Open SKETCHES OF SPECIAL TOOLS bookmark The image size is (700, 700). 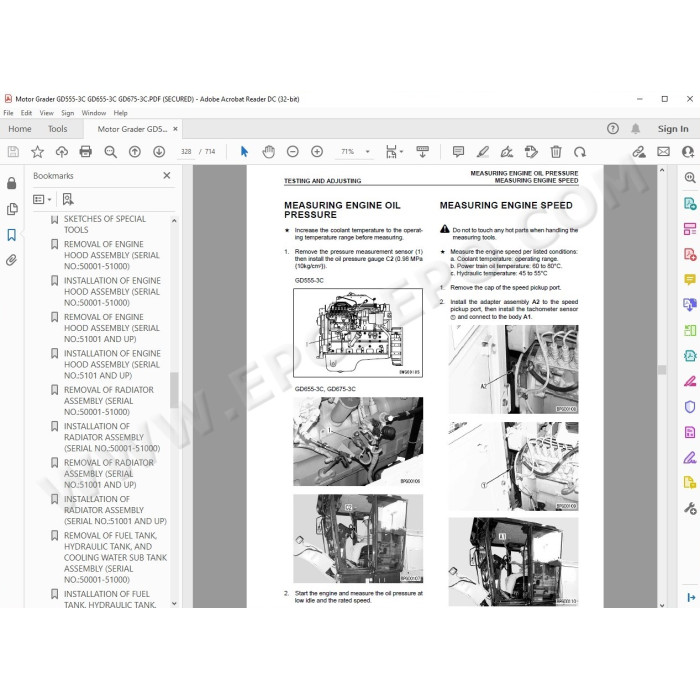click(x=105, y=224)
